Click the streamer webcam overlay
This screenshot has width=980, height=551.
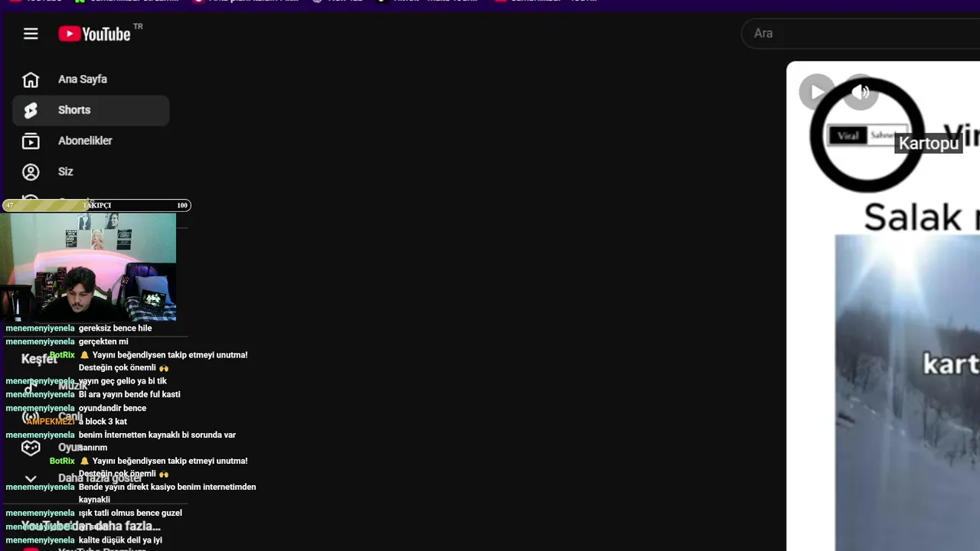pos(88,267)
